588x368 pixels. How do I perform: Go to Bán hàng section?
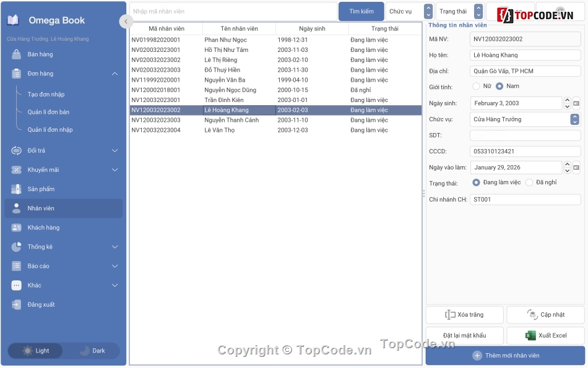pos(64,54)
